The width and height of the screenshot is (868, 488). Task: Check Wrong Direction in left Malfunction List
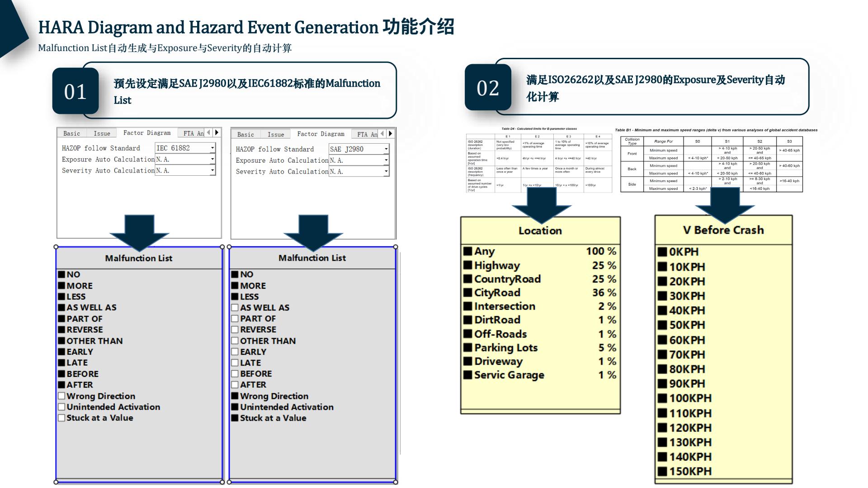click(61, 396)
